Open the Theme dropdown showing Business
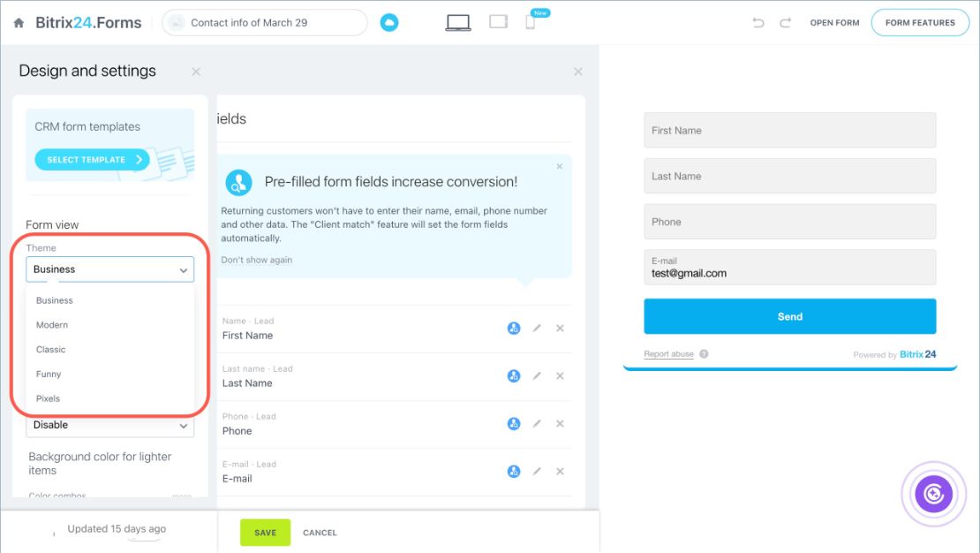This screenshot has width=980, height=553. (110, 269)
